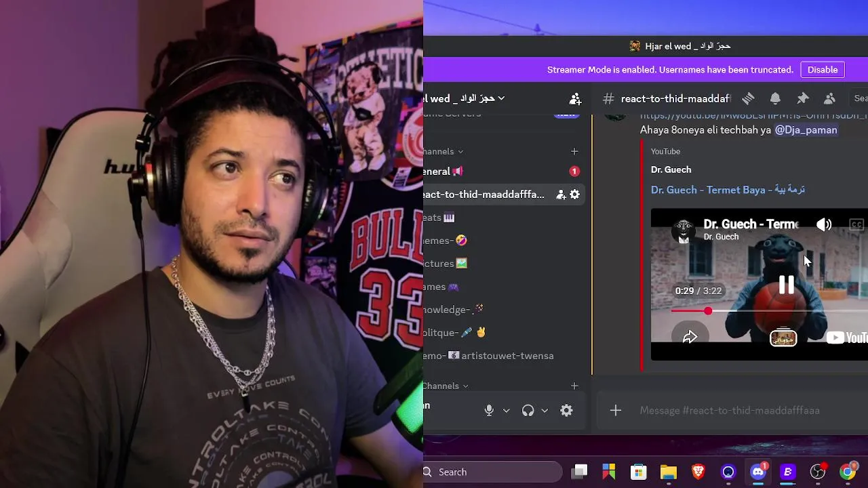Launch Brave browser from taskbar

click(x=698, y=472)
